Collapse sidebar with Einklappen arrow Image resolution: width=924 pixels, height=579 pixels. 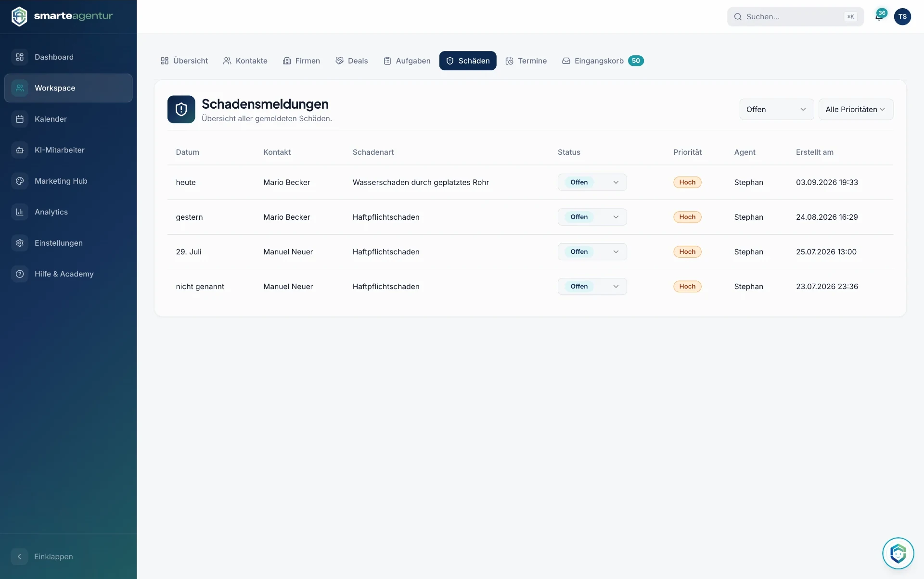(x=19, y=556)
